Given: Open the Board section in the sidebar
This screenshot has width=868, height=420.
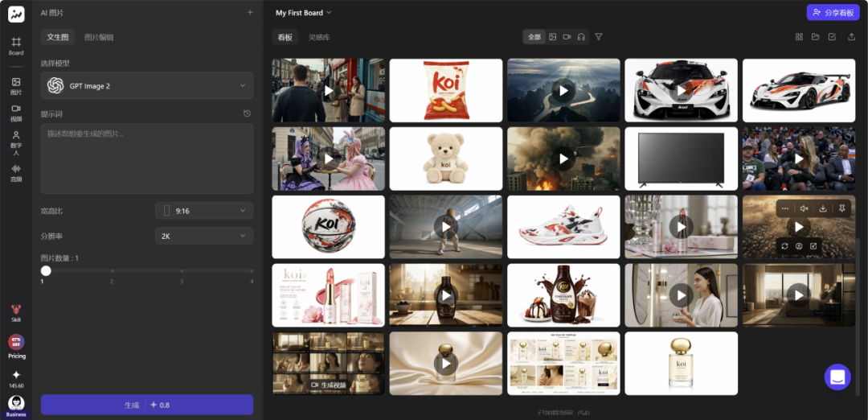Looking at the screenshot, I should pos(16,46).
